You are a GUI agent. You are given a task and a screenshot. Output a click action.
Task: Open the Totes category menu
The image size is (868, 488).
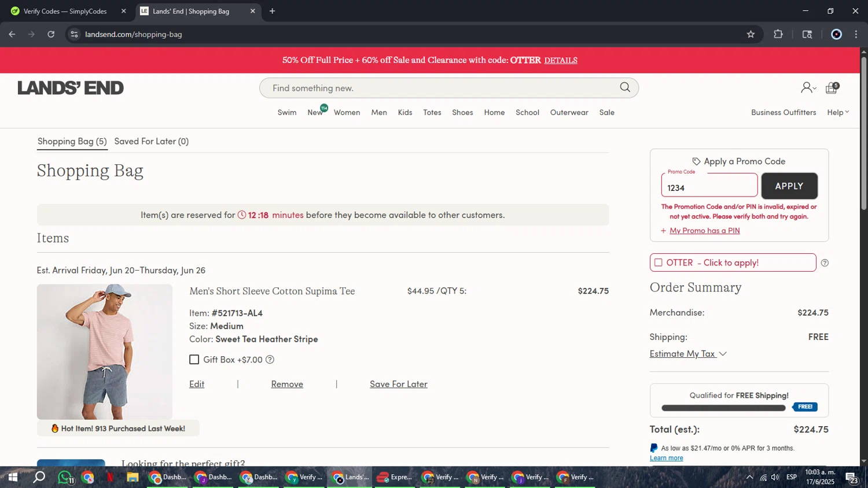point(432,112)
